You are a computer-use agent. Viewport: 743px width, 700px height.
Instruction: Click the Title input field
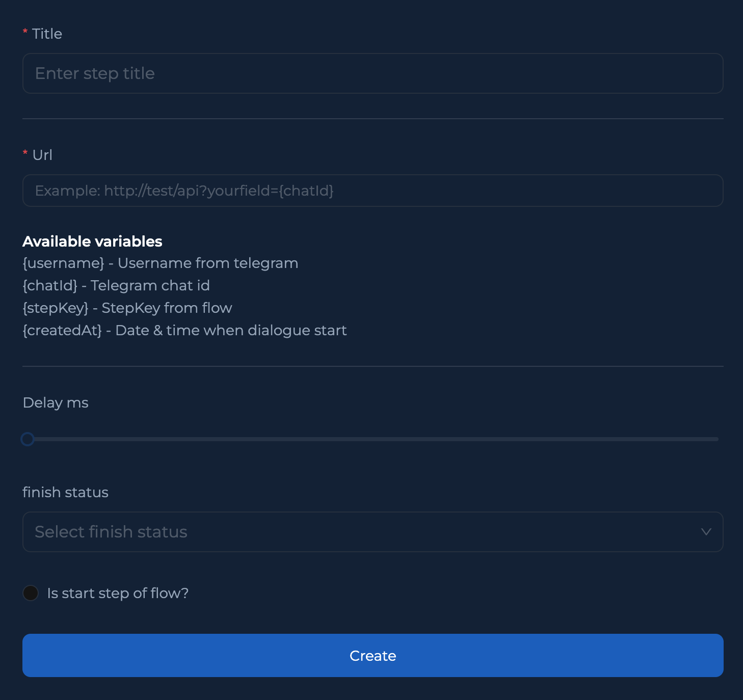tap(373, 73)
